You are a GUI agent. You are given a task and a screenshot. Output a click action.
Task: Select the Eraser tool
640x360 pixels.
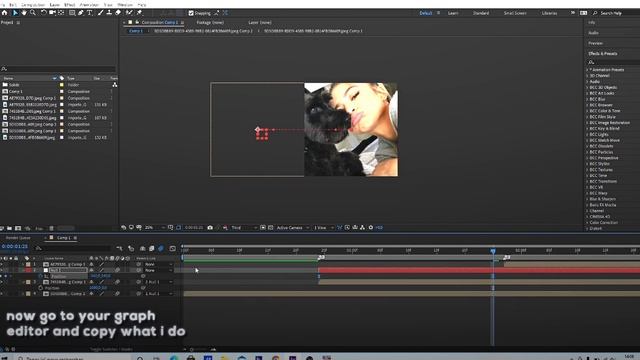pos(118,13)
